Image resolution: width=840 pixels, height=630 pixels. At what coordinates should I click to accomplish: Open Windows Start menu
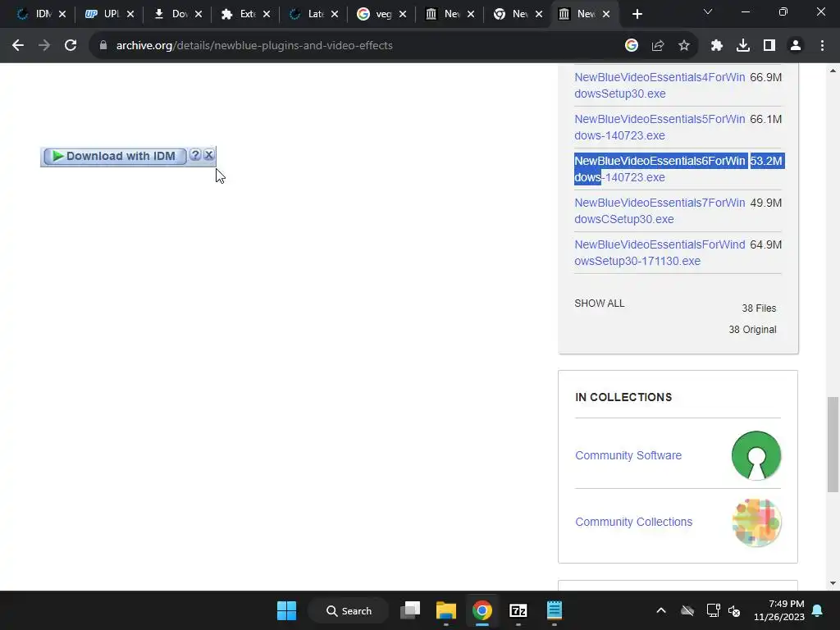click(286, 610)
